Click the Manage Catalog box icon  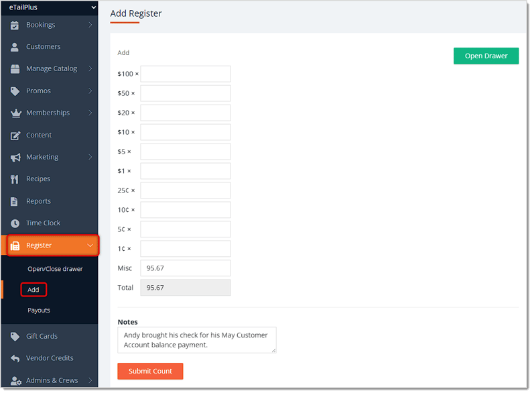coord(15,69)
